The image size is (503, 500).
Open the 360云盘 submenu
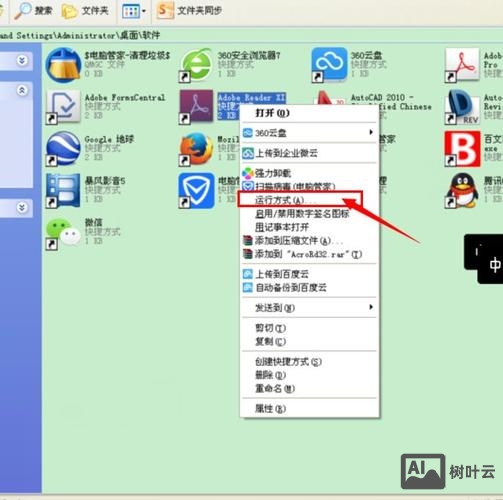309,133
